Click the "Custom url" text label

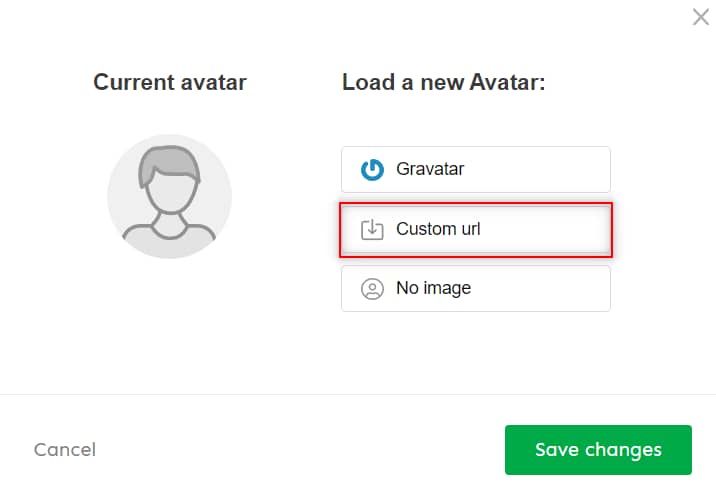point(438,229)
